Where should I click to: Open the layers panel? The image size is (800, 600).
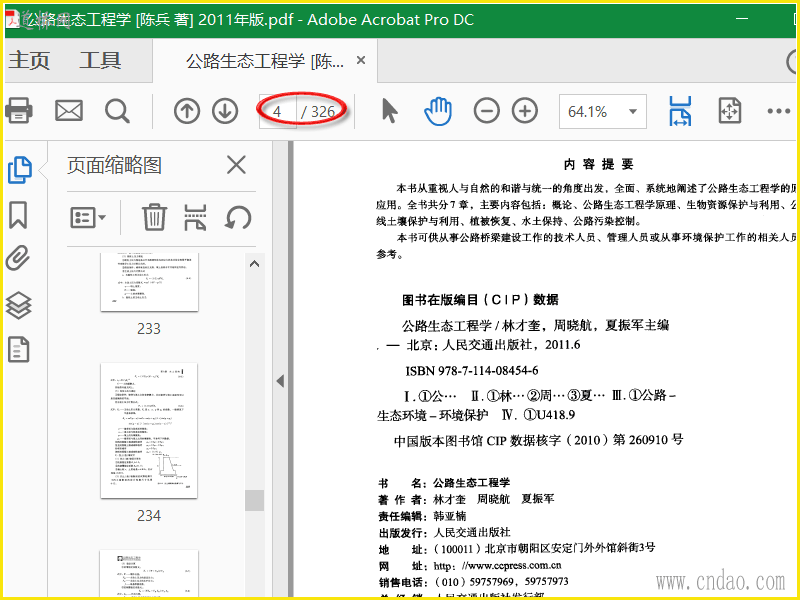click(18, 305)
